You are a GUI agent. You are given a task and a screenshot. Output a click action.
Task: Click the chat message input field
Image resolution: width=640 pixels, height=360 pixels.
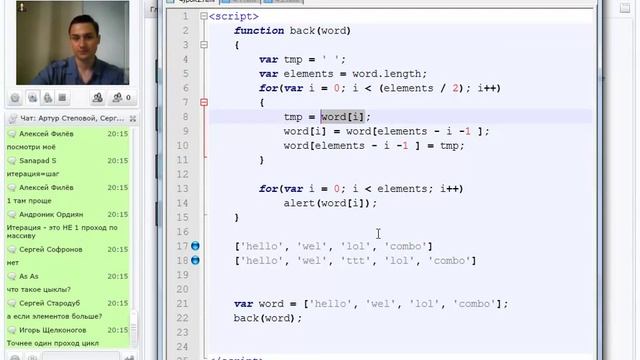coord(81,356)
